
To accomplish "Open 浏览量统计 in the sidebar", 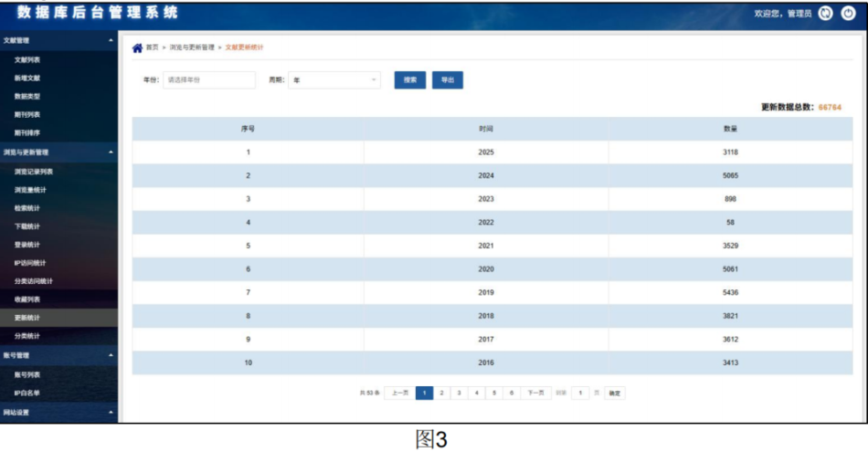I will 30,190.
